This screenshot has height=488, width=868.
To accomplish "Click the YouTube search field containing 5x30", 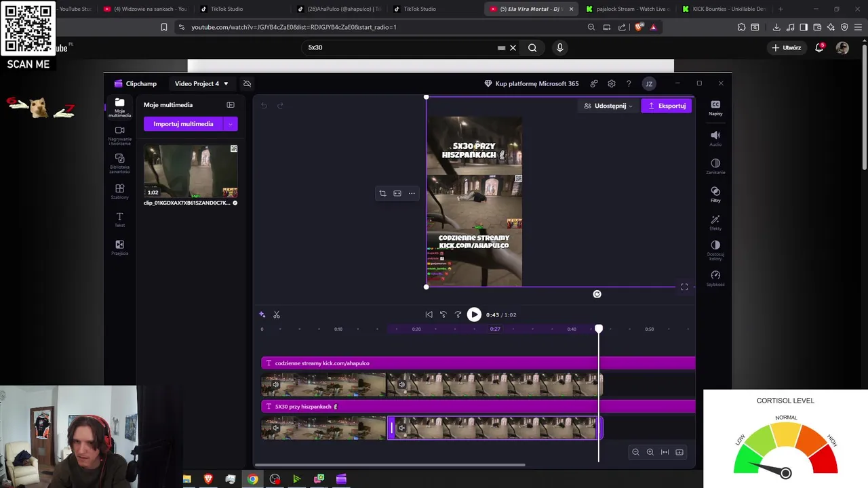I will [x=400, y=47].
